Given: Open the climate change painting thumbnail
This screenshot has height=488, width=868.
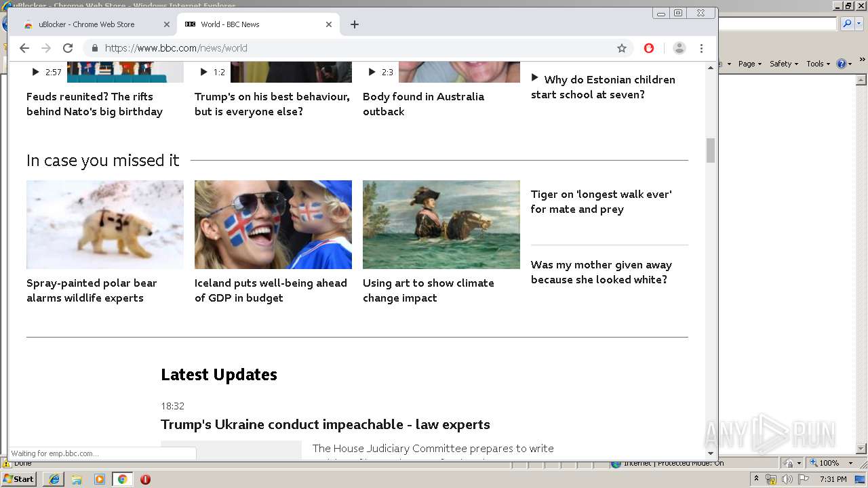Looking at the screenshot, I should [x=441, y=224].
